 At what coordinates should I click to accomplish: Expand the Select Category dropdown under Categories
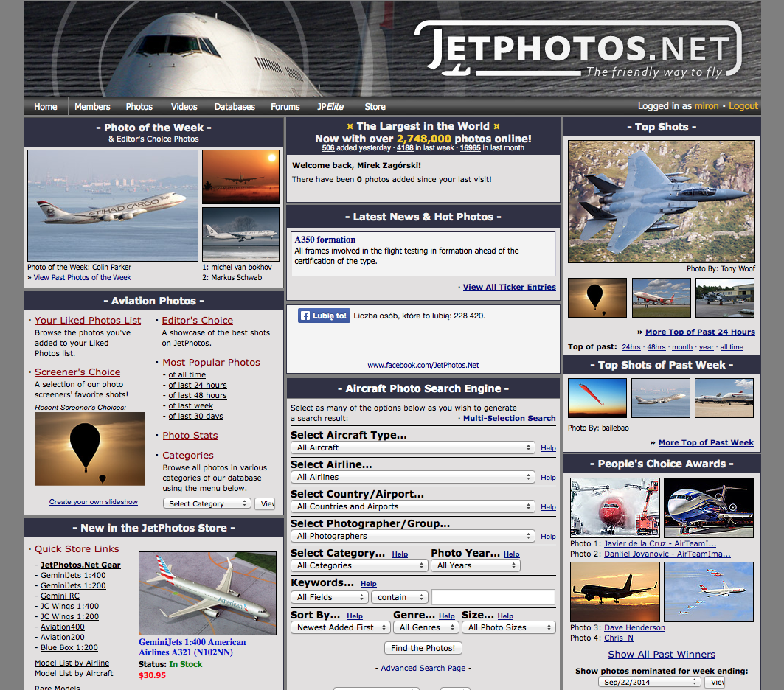(x=207, y=503)
